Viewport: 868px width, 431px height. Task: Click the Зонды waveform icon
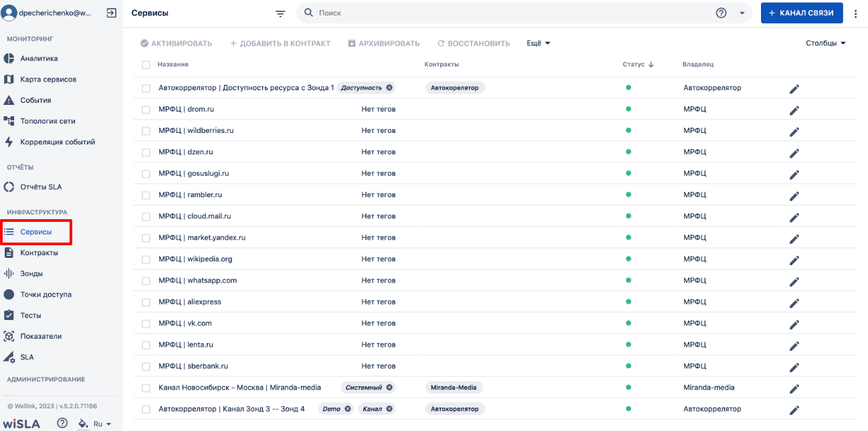pyautogui.click(x=9, y=273)
